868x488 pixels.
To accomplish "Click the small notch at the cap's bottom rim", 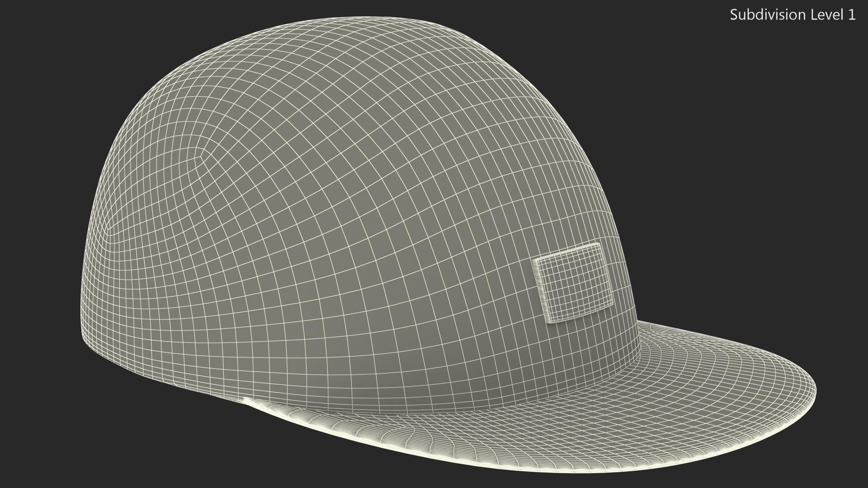I will [x=244, y=399].
